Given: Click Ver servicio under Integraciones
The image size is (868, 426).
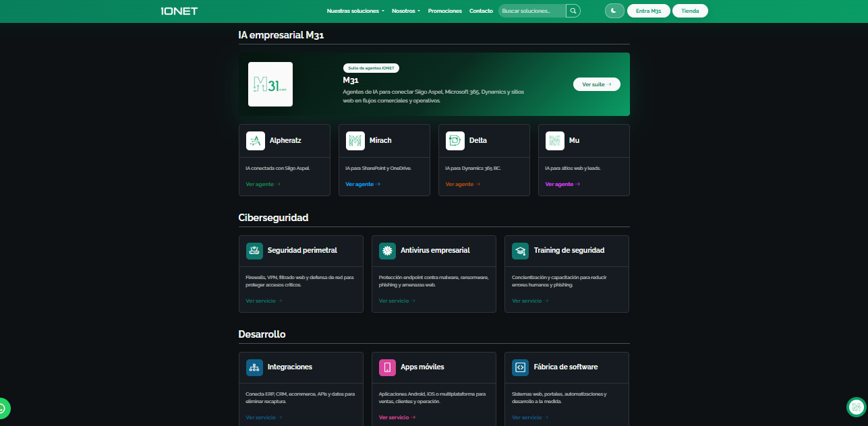Looking at the screenshot, I should point(264,417).
